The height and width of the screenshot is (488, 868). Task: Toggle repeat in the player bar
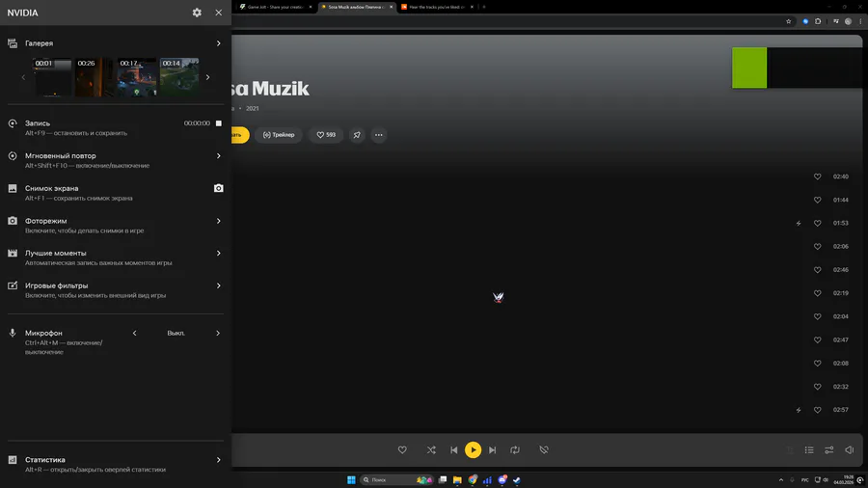tap(515, 449)
